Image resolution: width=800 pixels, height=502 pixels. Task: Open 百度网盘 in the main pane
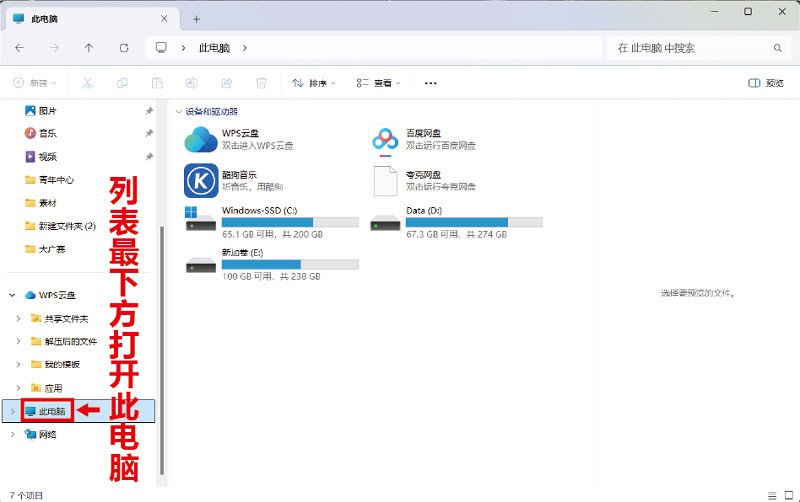[385, 140]
